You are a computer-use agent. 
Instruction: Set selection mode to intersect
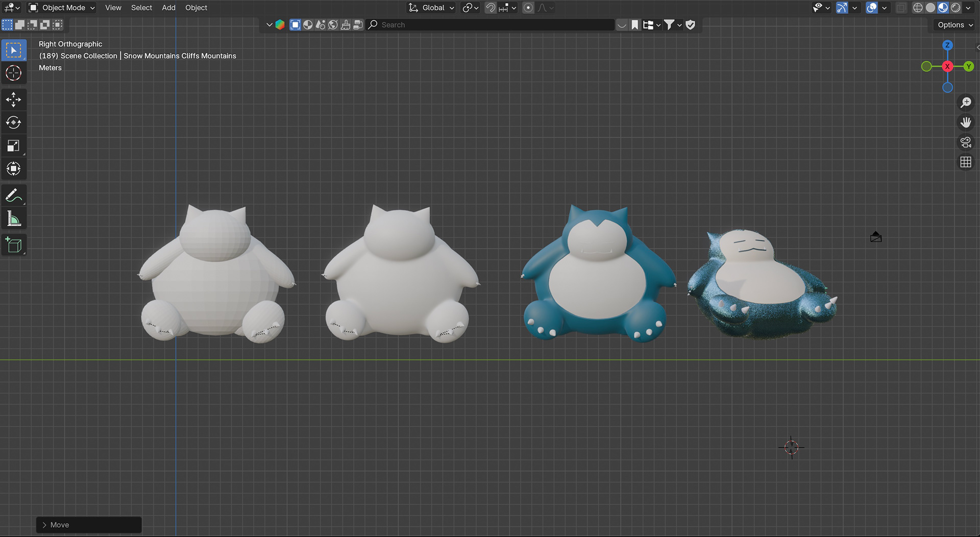click(58, 25)
